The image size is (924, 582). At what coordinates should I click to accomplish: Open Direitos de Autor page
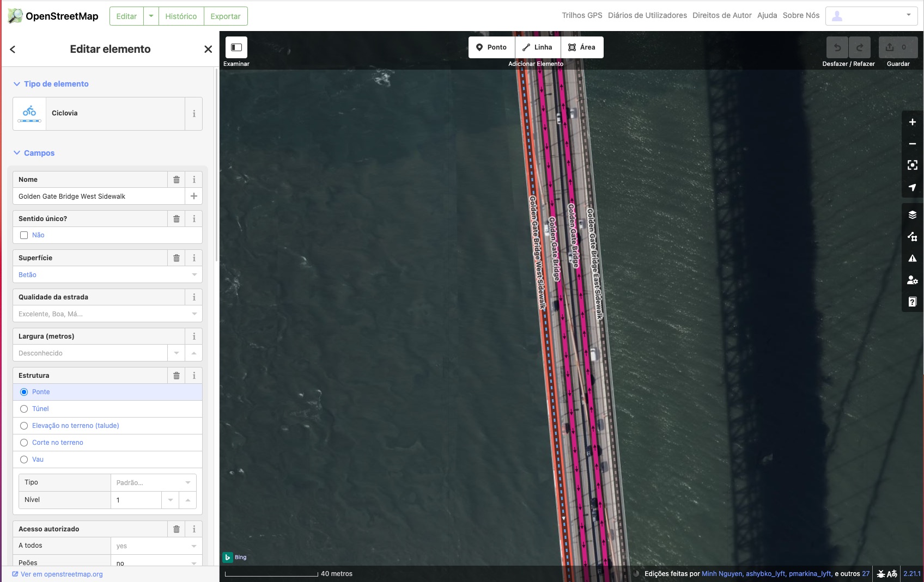click(x=722, y=15)
